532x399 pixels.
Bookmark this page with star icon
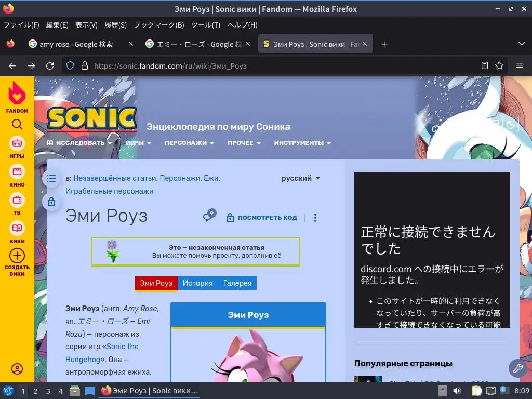point(499,65)
